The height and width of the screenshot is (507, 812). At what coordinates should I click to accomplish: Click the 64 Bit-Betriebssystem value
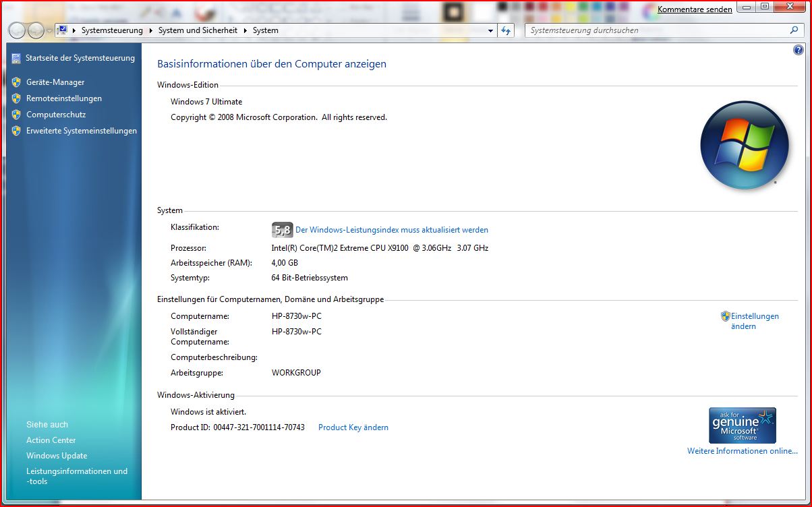[x=310, y=278]
